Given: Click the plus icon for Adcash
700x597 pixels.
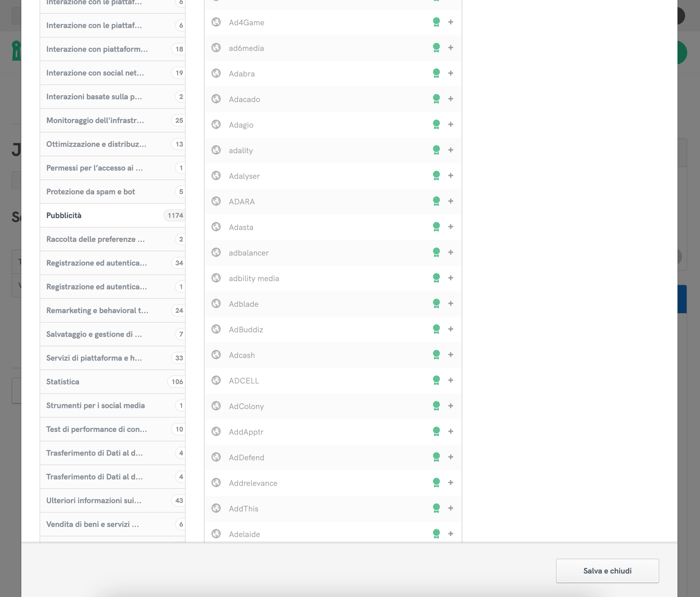Looking at the screenshot, I should pyautogui.click(x=450, y=355).
